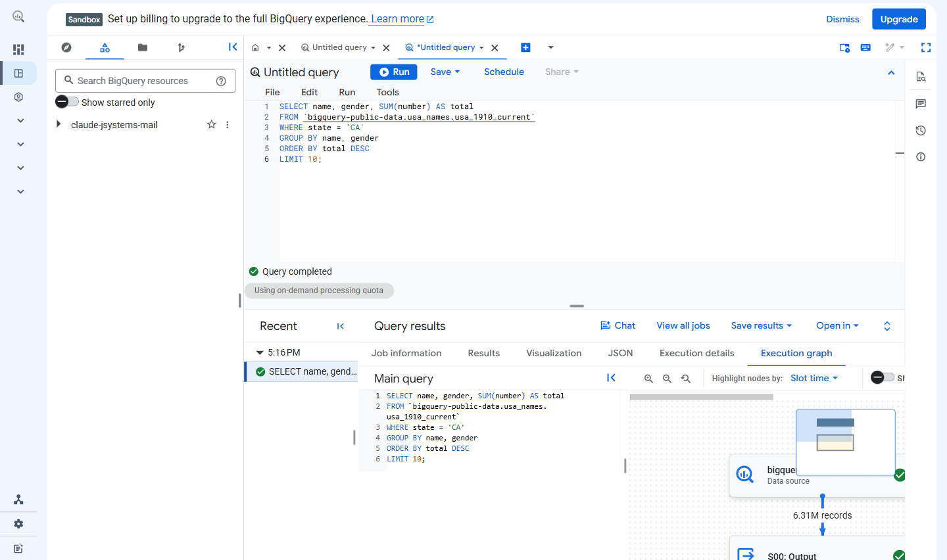
Task: Reset zoom on the execution graph
Action: click(686, 379)
